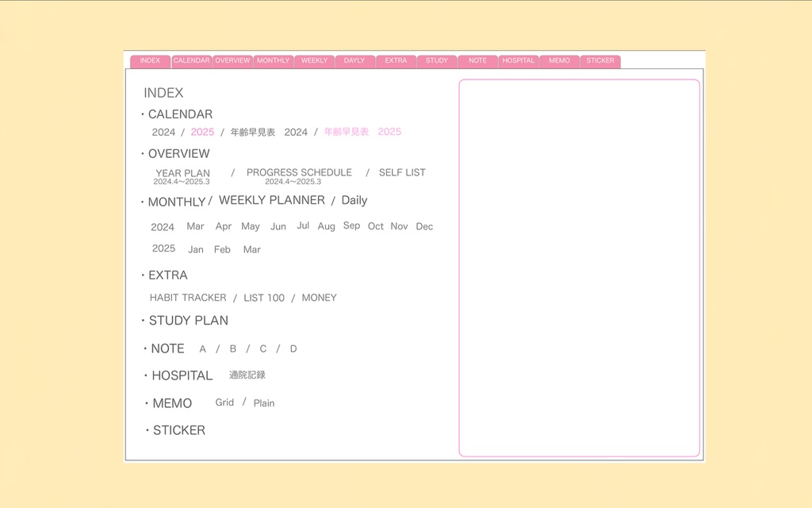
Task: Open the 年齢早見表 2024 link
Action: click(269, 133)
